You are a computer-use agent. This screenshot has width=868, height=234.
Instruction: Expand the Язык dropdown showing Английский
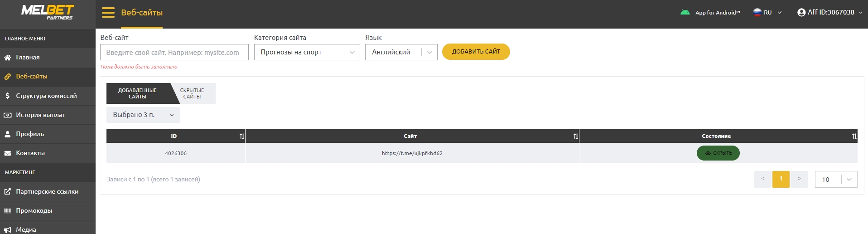point(401,52)
